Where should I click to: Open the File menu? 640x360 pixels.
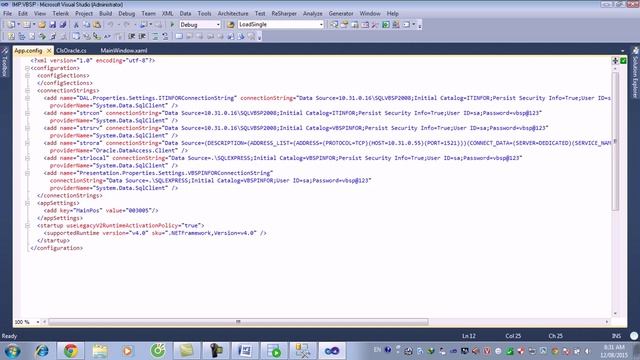coord(7,13)
